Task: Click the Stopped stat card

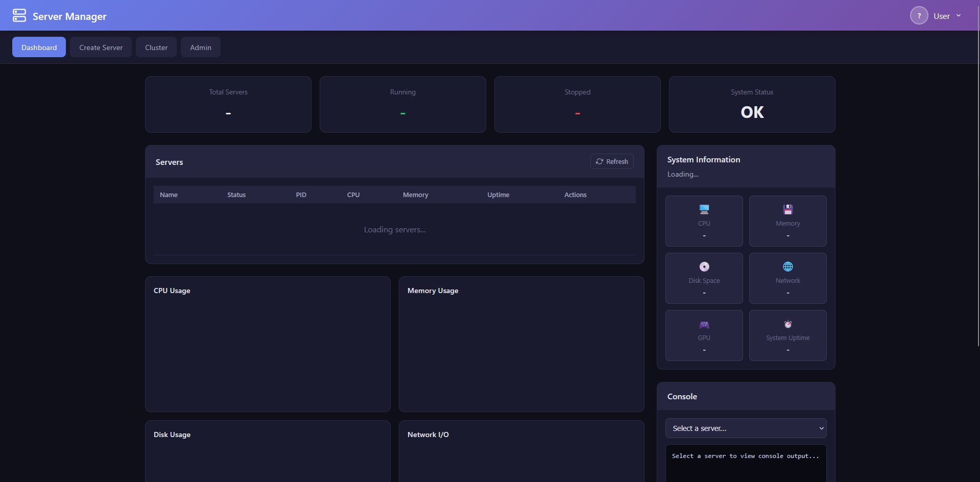Action: [x=578, y=105]
